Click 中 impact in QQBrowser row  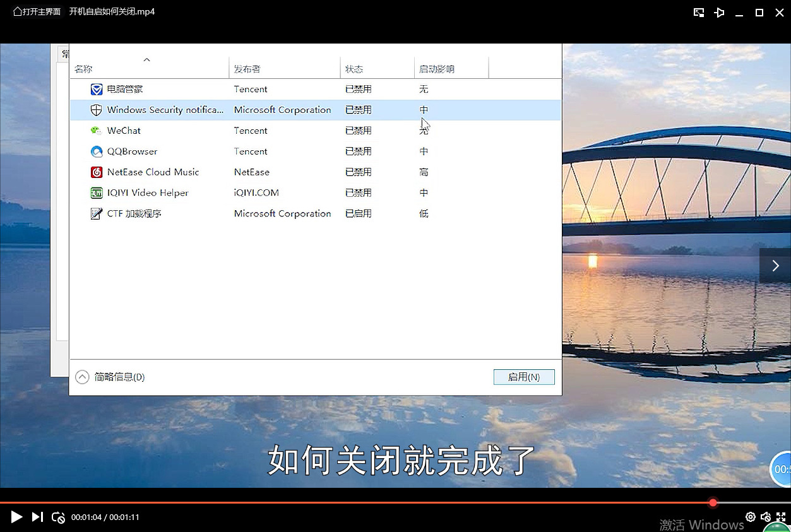424,151
